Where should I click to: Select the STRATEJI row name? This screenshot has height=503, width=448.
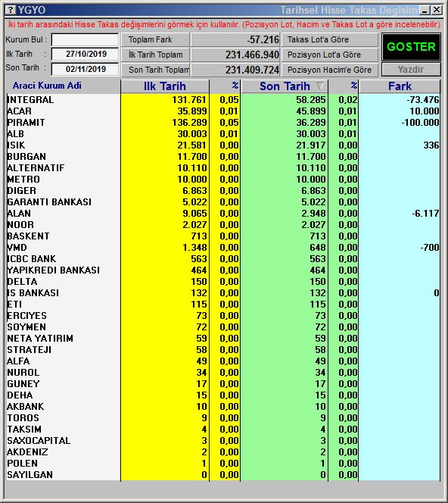pos(30,350)
